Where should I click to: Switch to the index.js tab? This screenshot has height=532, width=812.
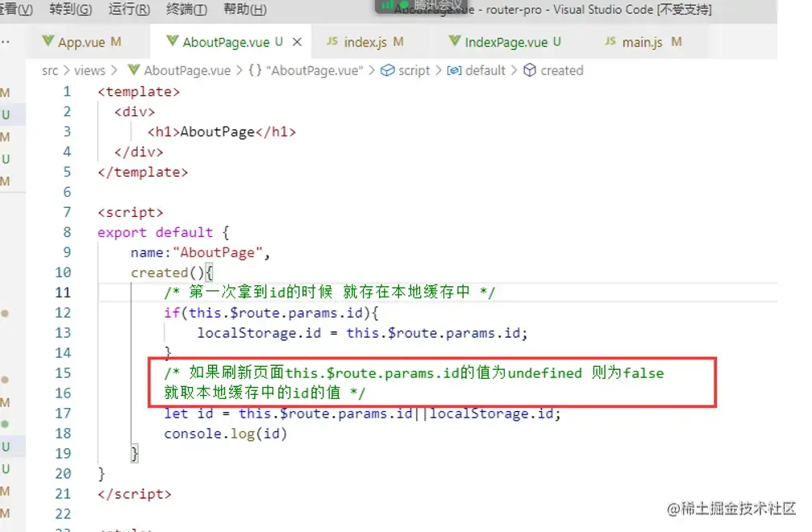(x=365, y=42)
